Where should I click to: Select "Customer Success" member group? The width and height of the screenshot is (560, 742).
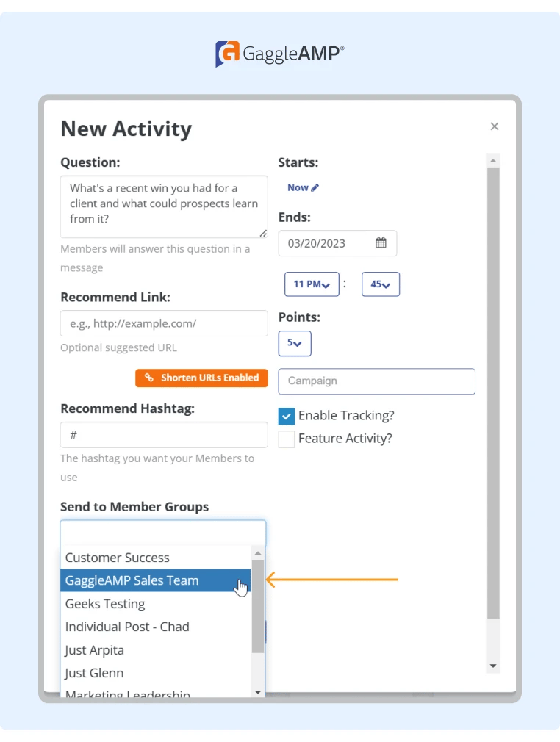pyautogui.click(x=117, y=558)
